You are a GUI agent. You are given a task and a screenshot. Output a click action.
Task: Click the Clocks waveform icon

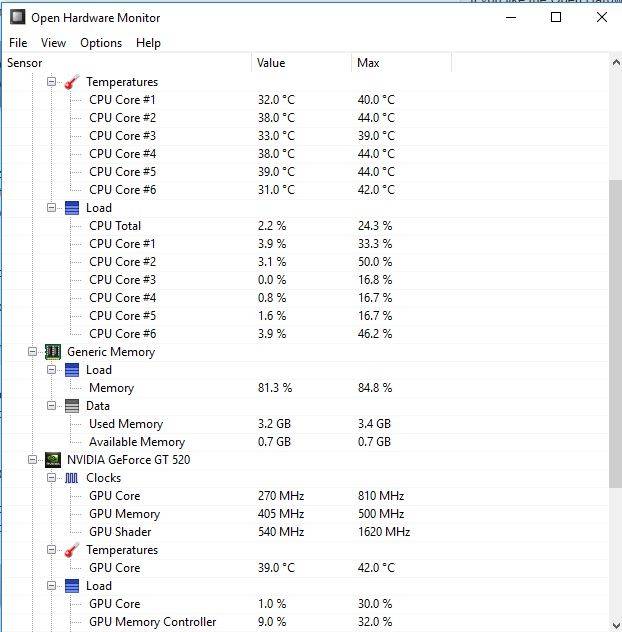72,478
